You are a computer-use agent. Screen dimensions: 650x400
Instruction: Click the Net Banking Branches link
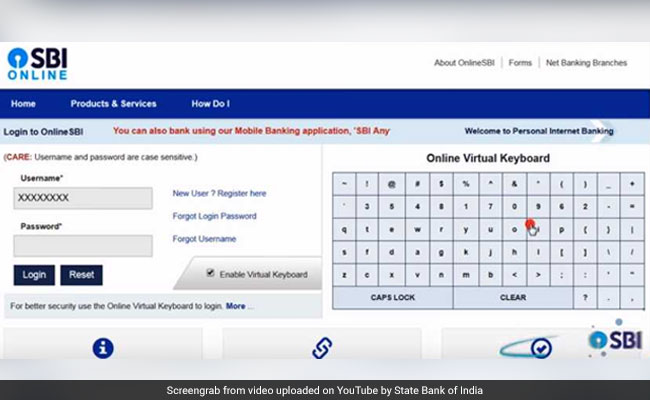[586, 63]
